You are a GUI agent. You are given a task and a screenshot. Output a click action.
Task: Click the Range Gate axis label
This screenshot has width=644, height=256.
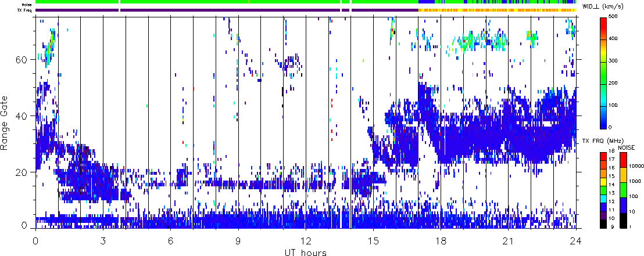[x=6, y=122]
